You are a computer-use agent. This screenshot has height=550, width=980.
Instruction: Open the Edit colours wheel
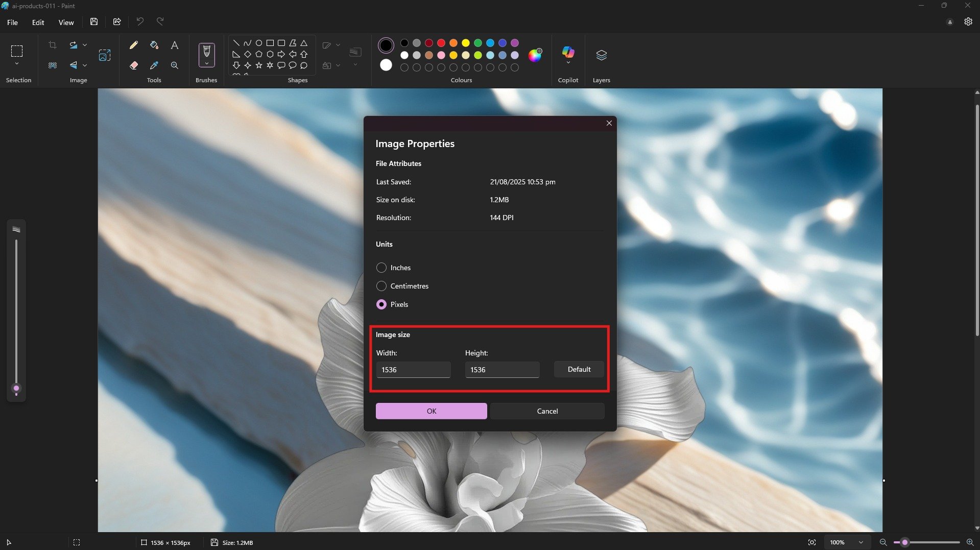point(535,55)
